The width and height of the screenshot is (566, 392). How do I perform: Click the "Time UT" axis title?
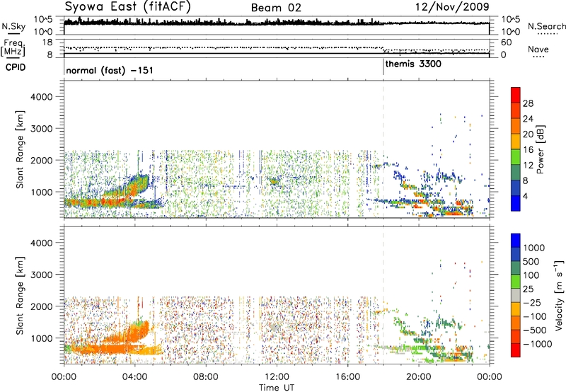tap(277, 388)
